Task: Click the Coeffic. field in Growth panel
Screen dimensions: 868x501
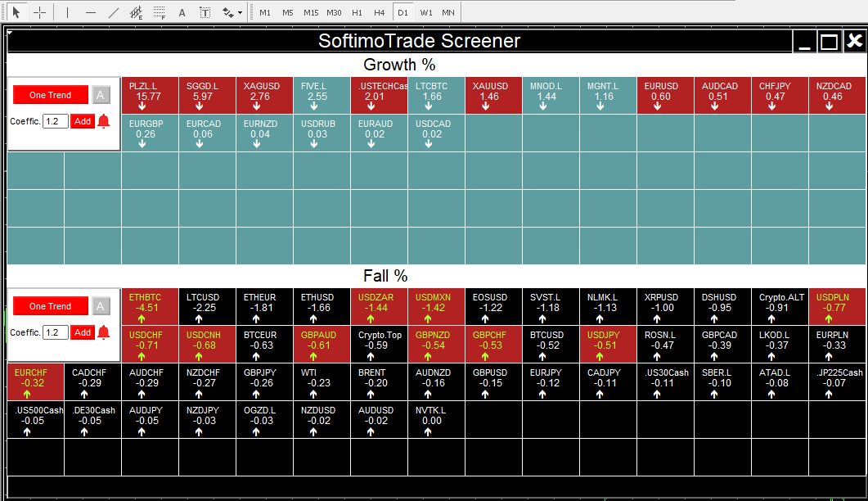Action: pos(56,121)
